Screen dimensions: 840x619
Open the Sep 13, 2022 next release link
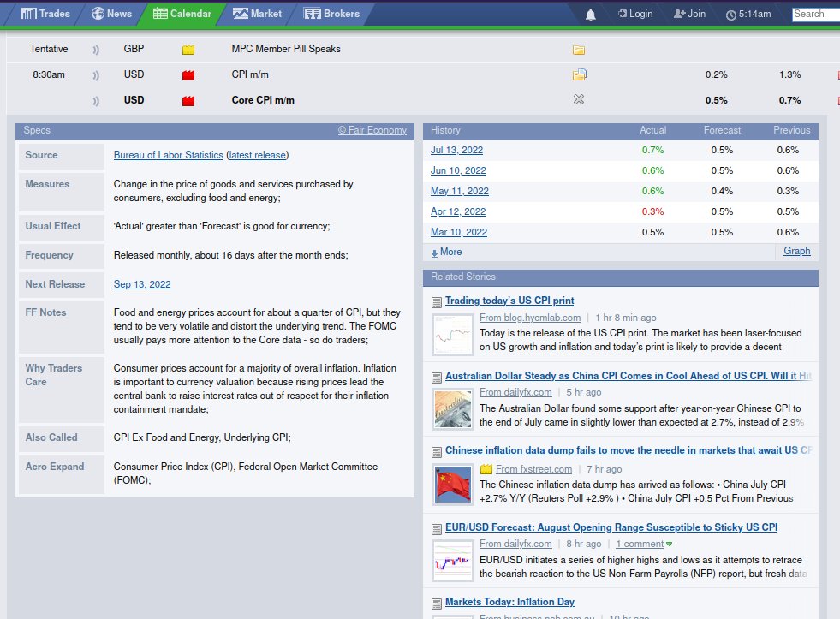pos(142,284)
